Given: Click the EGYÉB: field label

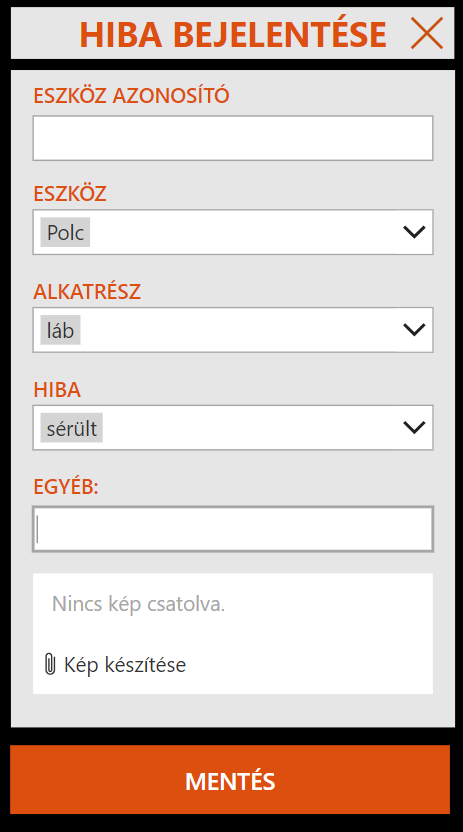Looking at the screenshot, I should [66, 488].
